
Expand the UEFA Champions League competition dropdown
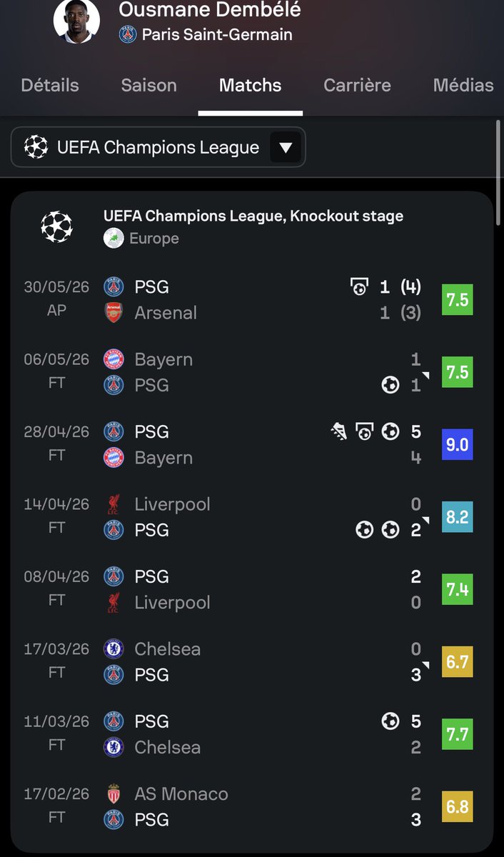(158, 148)
